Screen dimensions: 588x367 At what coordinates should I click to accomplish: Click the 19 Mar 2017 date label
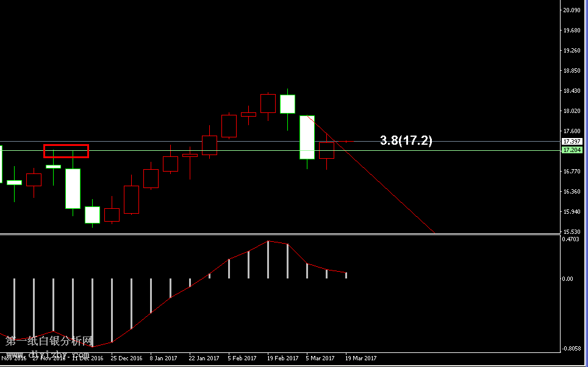point(361,358)
